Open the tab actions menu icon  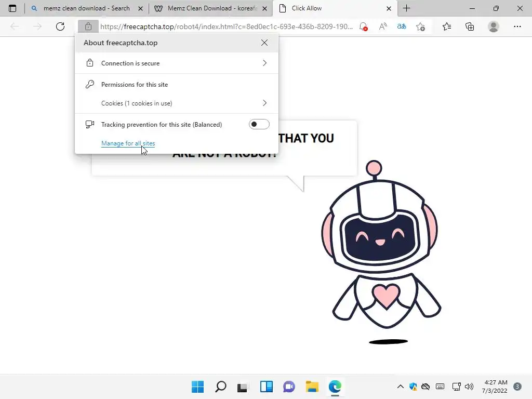12,8
